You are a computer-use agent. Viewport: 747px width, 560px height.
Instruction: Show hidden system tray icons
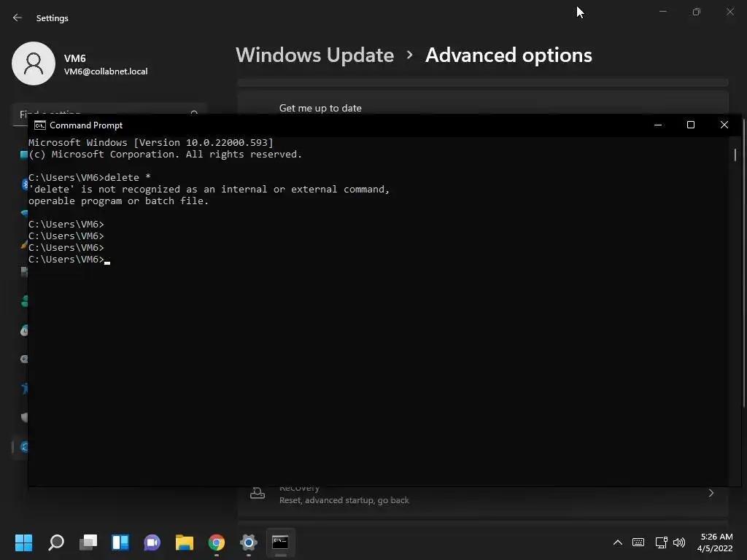(617, 542)
